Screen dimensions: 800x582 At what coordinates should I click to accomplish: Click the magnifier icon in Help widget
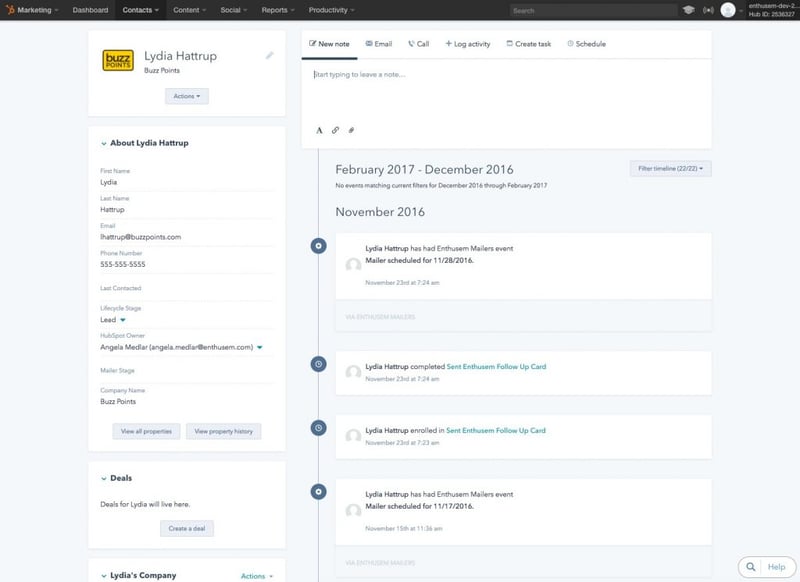pyautogui.click(x=751, y=567)
